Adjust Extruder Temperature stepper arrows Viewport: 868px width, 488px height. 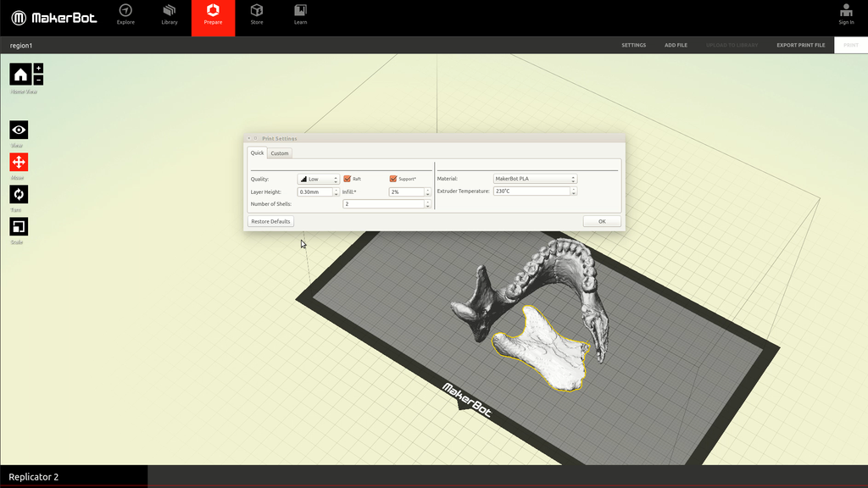pyautogui.click(x=574, y=191)
